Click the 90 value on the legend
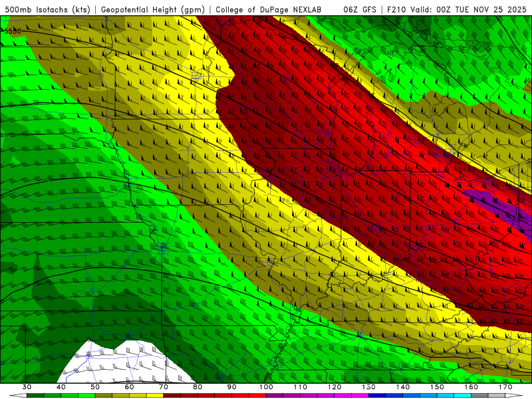This screenshot has width=532, height=399. pos(231,387)
